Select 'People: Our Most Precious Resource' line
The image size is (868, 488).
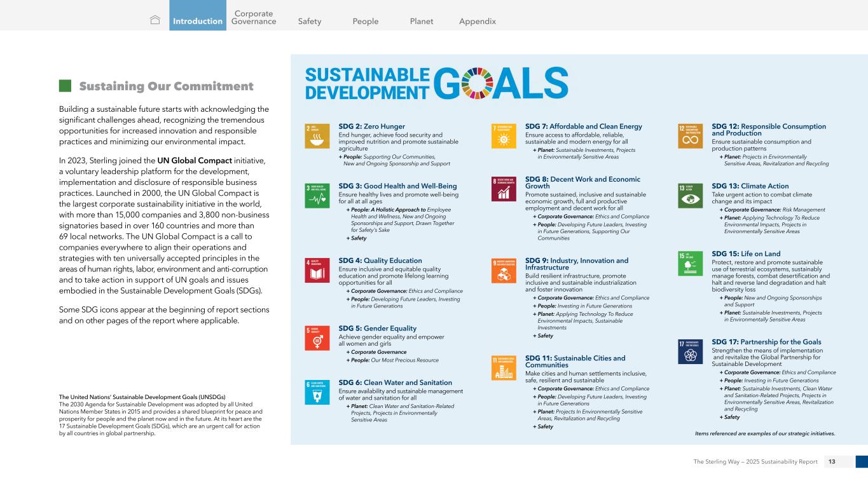click(x=392, y=360)
